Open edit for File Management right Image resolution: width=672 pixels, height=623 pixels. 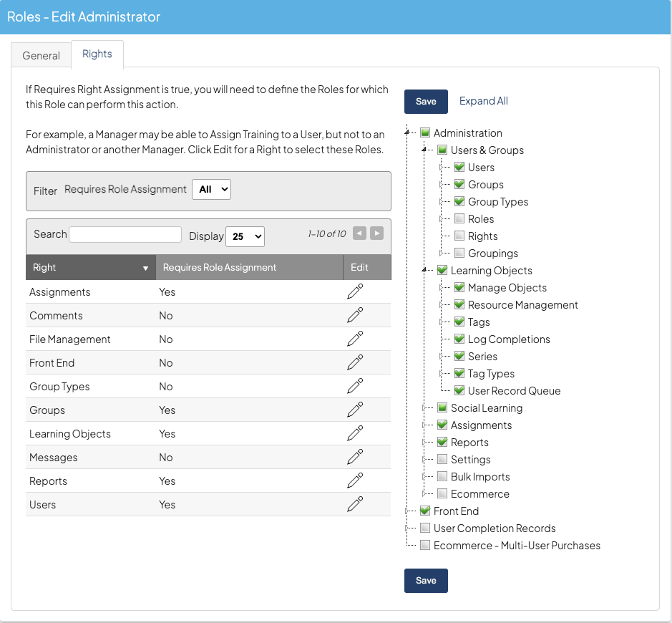(355, 339)
